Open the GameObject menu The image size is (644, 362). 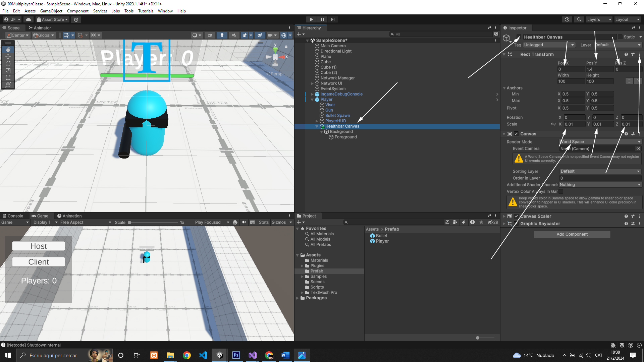[51, 11]
